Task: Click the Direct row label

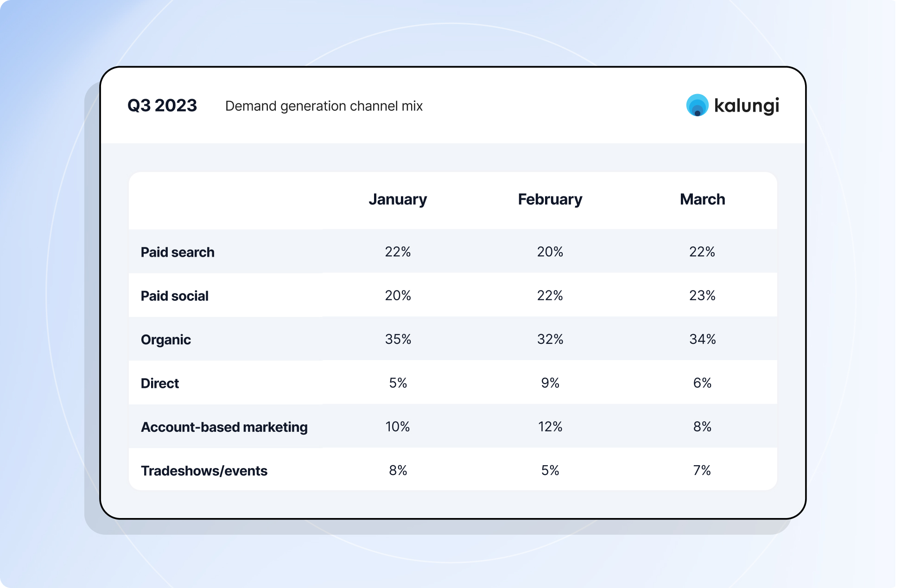Action: click(x=159, y=383)
